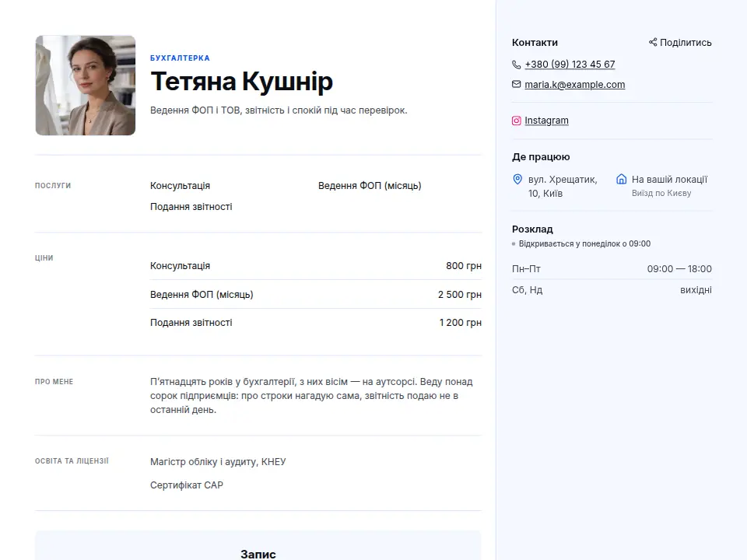Viewport: 747px width, 560px height.
Task: Click the Ведення ФОП (місяць) price row name
Action: (x=202, y=295)
